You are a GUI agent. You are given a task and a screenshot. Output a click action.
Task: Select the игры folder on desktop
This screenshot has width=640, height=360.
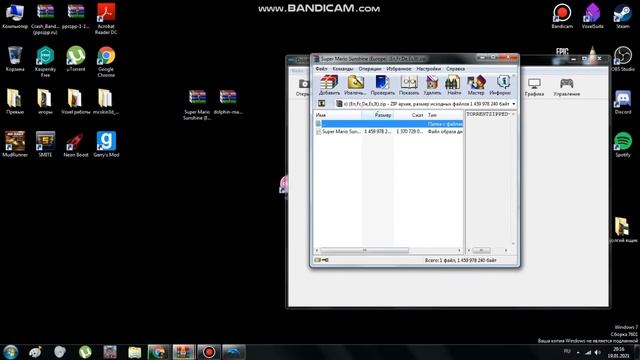45,102
